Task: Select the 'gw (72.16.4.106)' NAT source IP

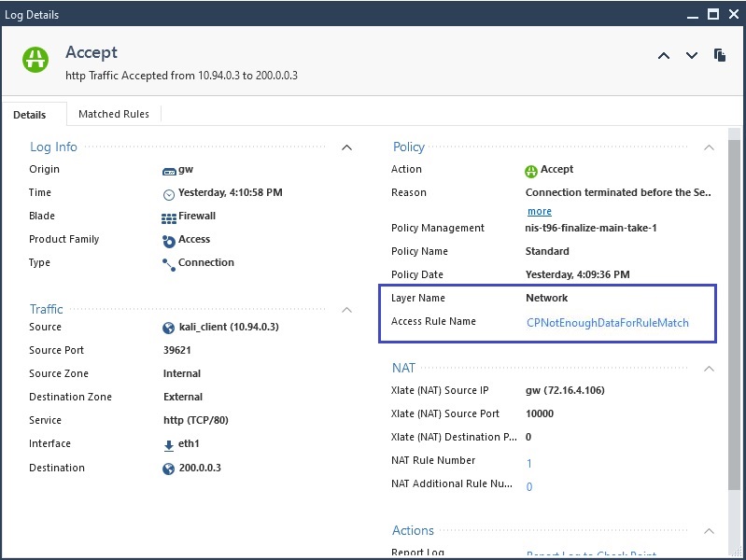Action: click(x=565, y=390)
